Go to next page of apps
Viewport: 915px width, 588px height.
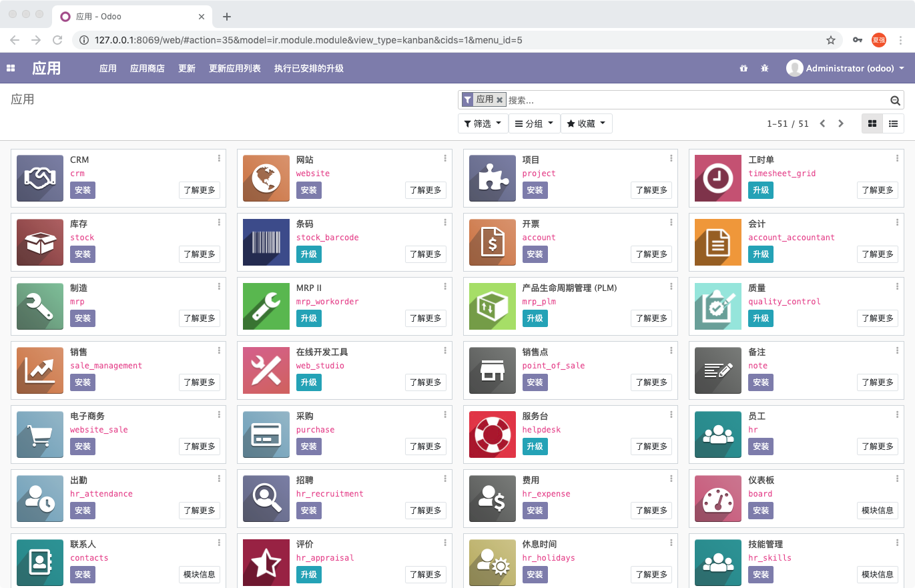(x=841, y=123)
